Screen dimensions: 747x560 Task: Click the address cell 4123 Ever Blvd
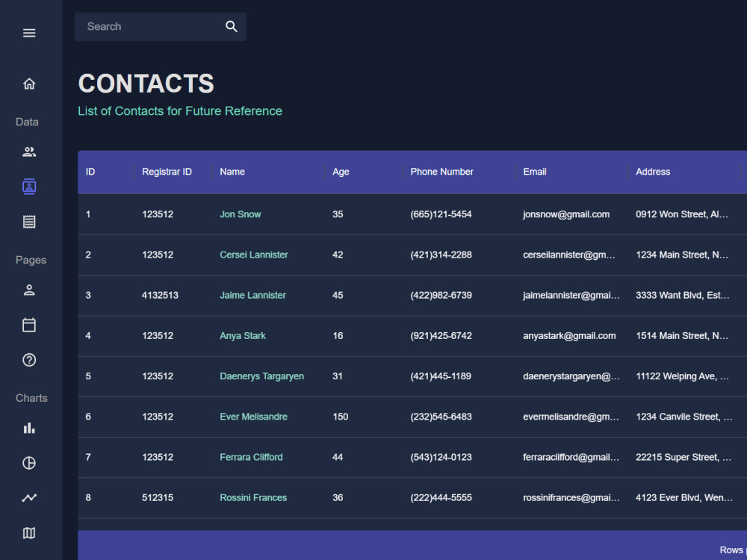(x=684, y=497)
